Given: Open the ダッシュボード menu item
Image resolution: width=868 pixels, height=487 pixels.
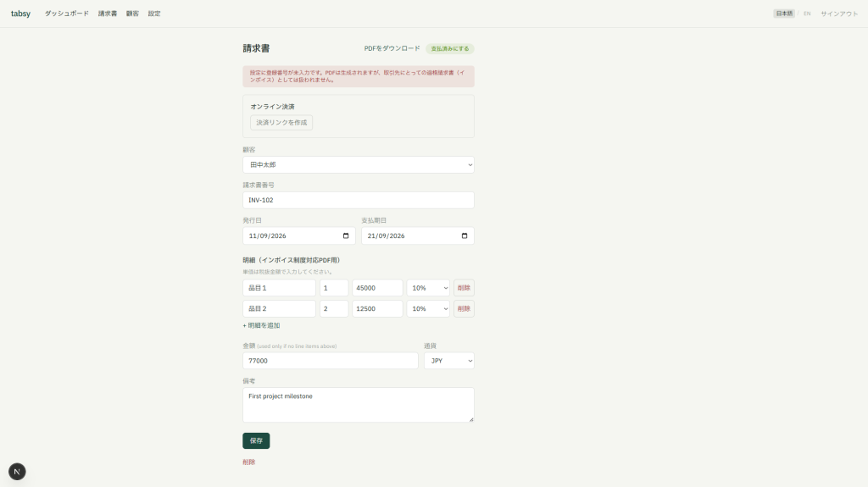Looking at the screenshot, I should [66, 14].
